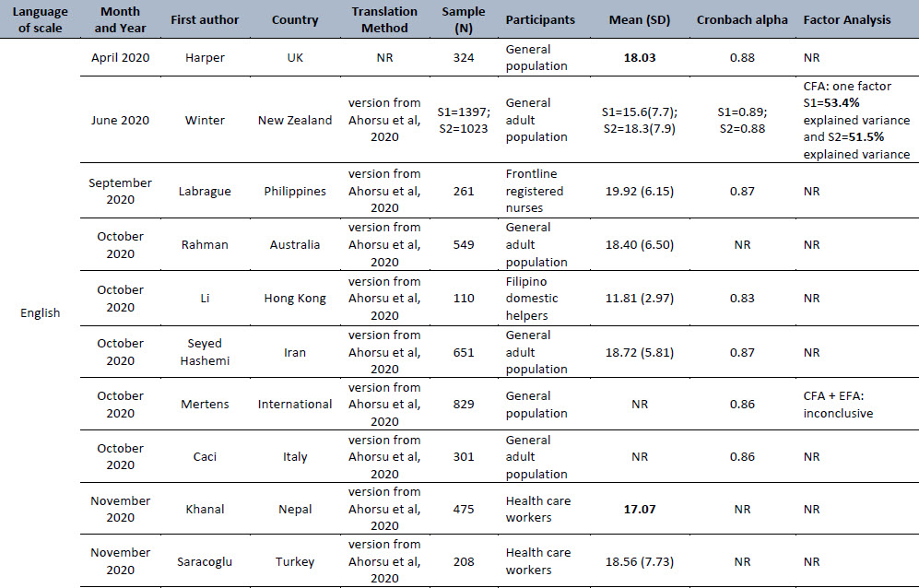Click the 'Language of scale' column header
The width and height of the screenshot is (919, 588).
40,19
